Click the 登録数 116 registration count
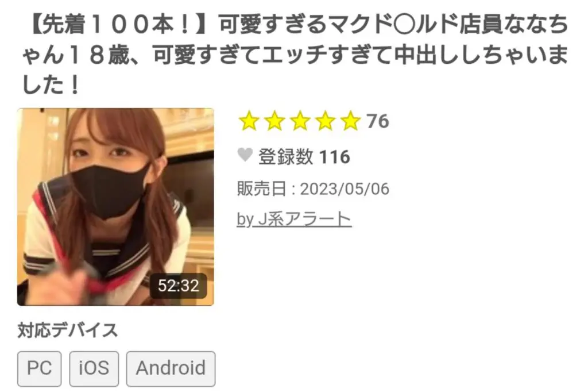The width and height of the screenshot is (588, 392). pos(304,156)
